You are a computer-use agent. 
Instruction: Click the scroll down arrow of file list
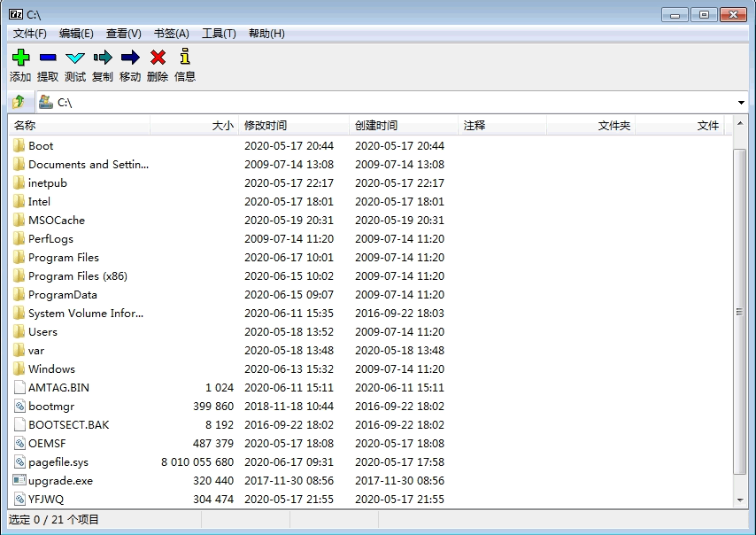[x=740, y=500]
